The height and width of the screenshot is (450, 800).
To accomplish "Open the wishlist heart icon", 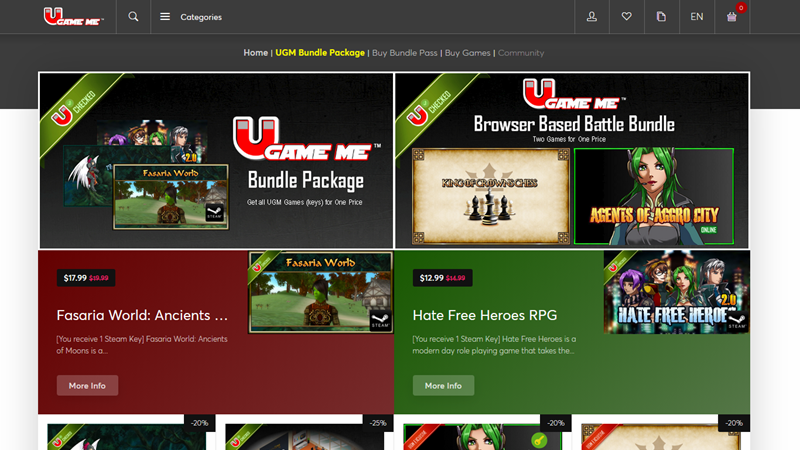I will (627, 17).
